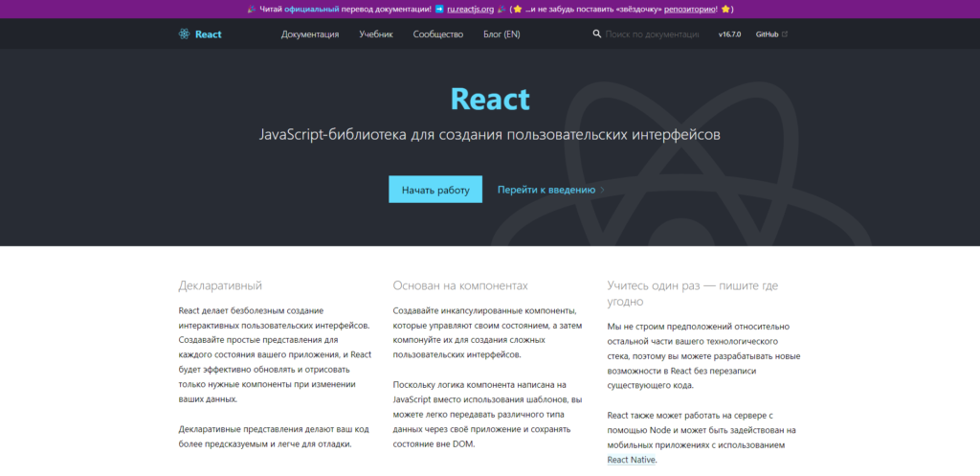Click the chevron after Перейти к введению

pos(603,190)
